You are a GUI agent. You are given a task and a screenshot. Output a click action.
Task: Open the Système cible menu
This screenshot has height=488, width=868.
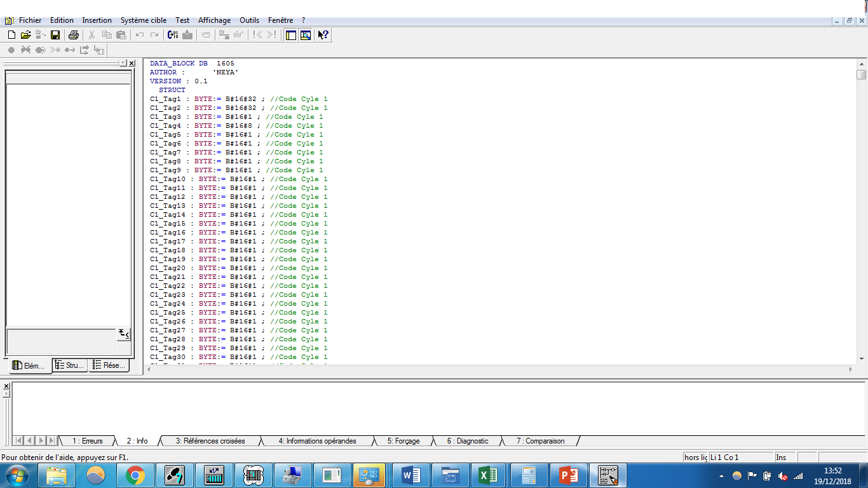point(144,20)
